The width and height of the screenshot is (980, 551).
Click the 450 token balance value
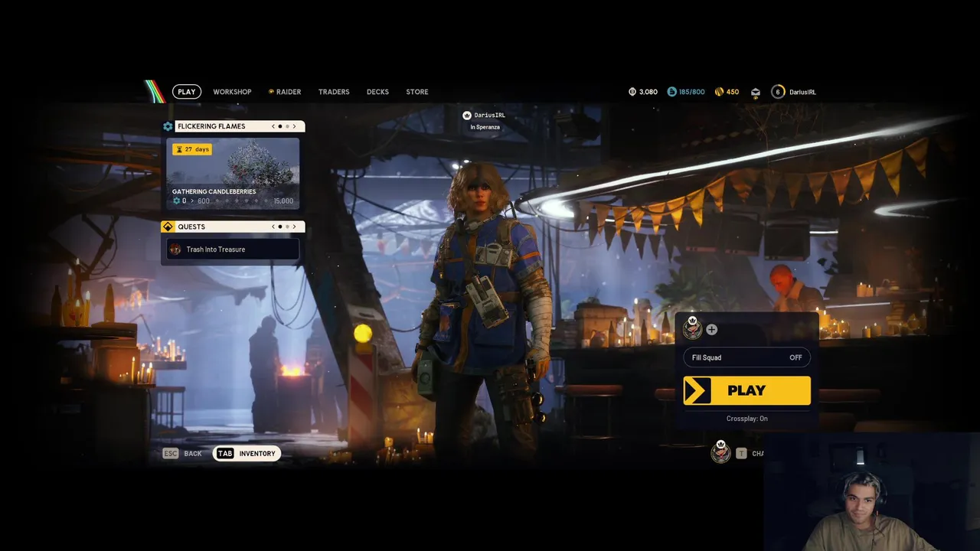pyautogui.click(x=733, y=92)
